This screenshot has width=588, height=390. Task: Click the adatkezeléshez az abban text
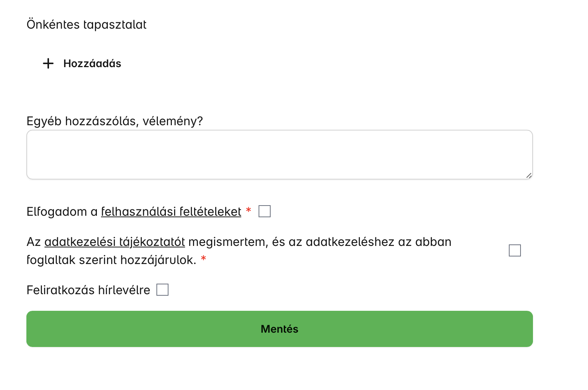click(378, 242)
